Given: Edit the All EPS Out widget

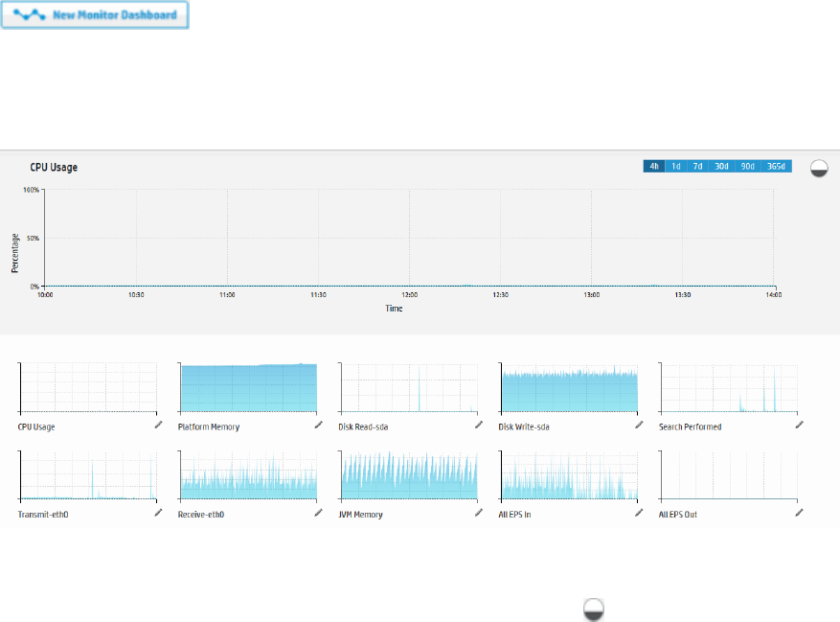Looking at the screenshot, I should pyautogui.click(x=799, y=513).
